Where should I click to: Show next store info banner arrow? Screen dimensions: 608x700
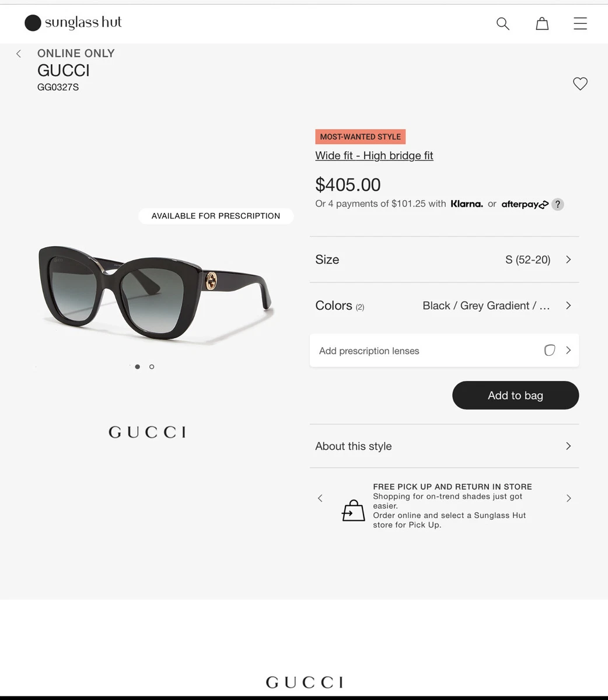coord(568,498)
